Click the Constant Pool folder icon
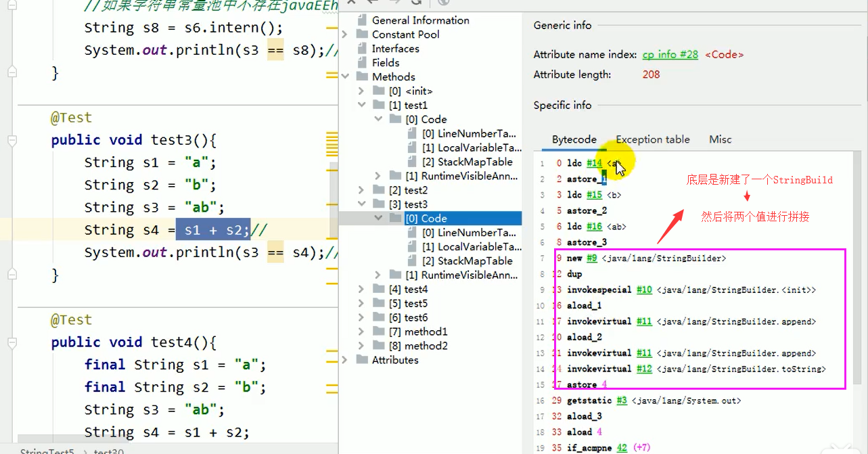Screen dimensions: 868x454 (x=362, y=35)
